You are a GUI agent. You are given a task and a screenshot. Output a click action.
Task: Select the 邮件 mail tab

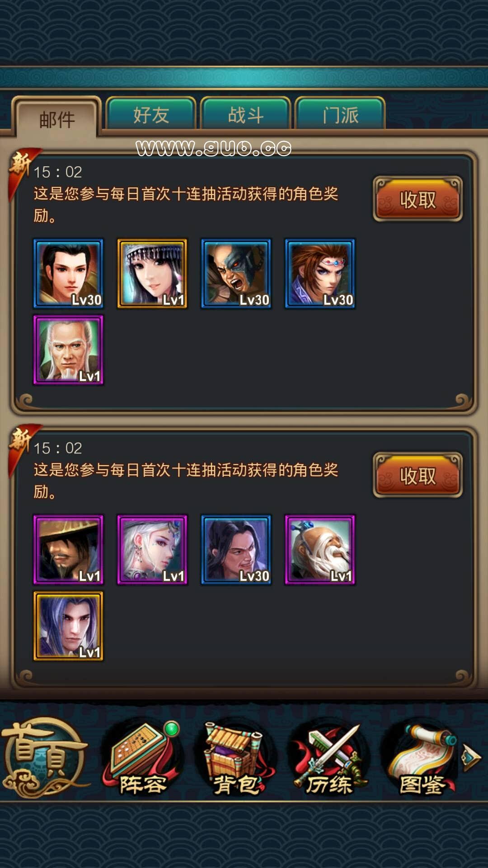[x=57, y=118]
